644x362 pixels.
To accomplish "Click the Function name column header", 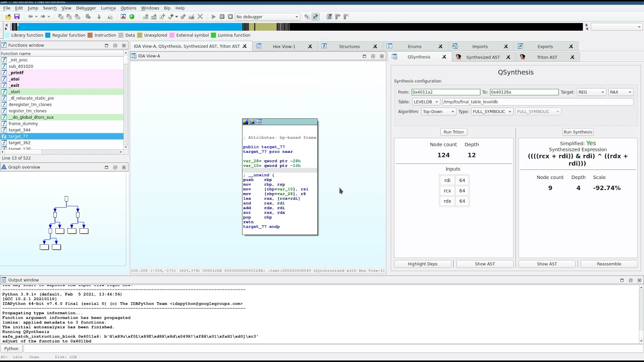I will click(x=61, y=53).
